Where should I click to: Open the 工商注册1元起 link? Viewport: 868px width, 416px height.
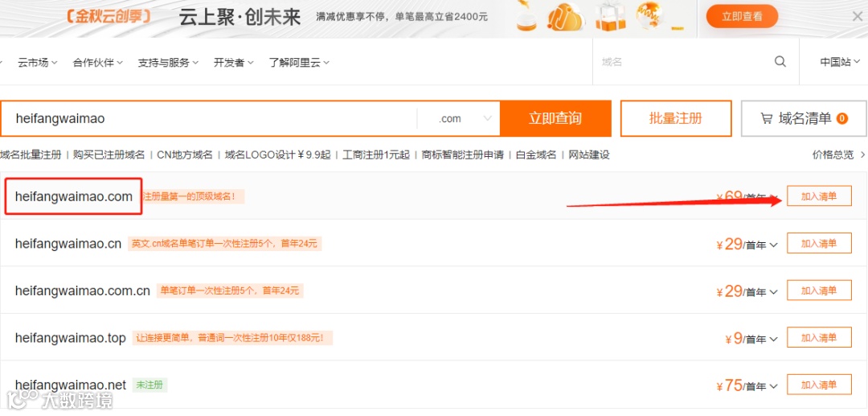point(376,155)
